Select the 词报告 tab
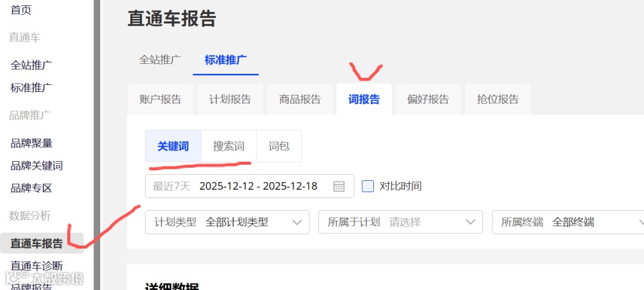This screenshot has height=290, width=644. pyautogui.click(x=364, y=100)
